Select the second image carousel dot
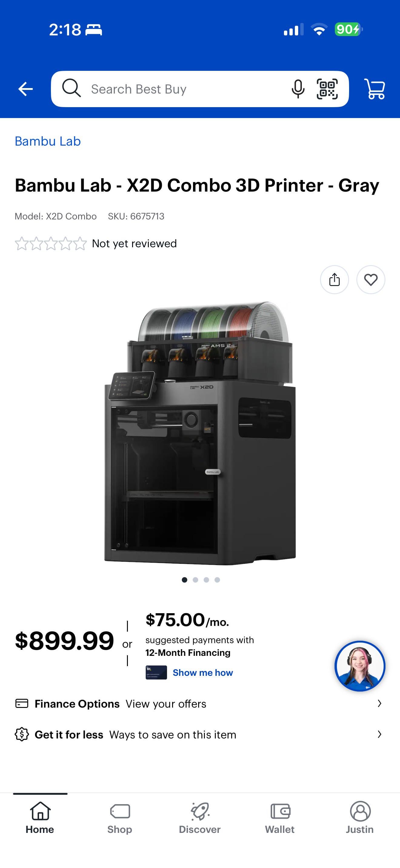Screen dimensions: 400x868 [195, 580]
